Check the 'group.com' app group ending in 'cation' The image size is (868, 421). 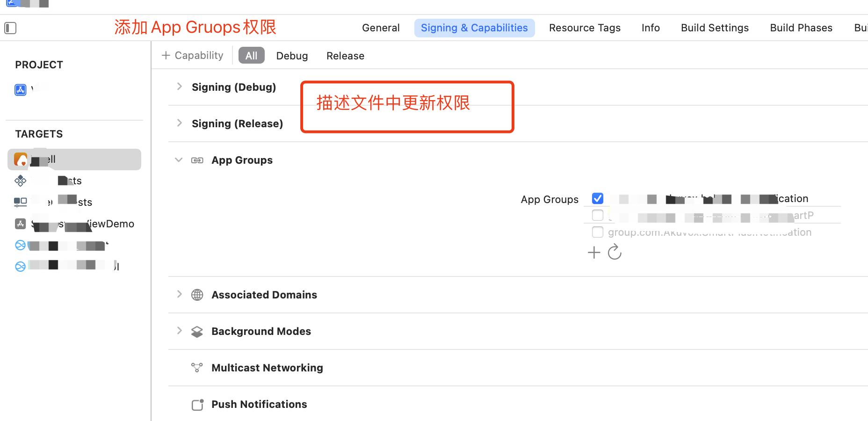(x=598, y=232)
